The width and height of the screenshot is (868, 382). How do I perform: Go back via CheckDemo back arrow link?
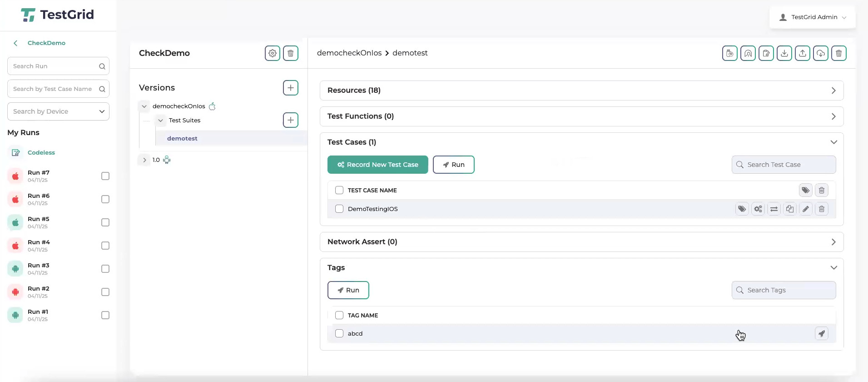40,43
